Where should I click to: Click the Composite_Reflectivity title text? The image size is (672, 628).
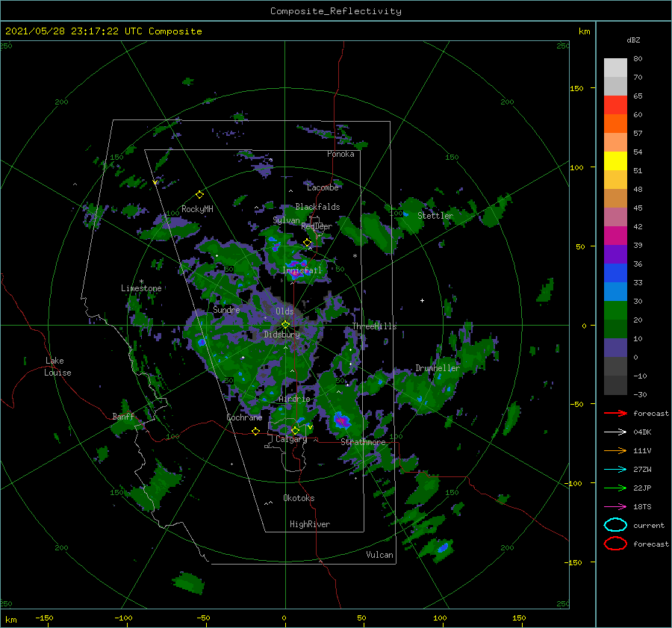[x=335, y=11]
